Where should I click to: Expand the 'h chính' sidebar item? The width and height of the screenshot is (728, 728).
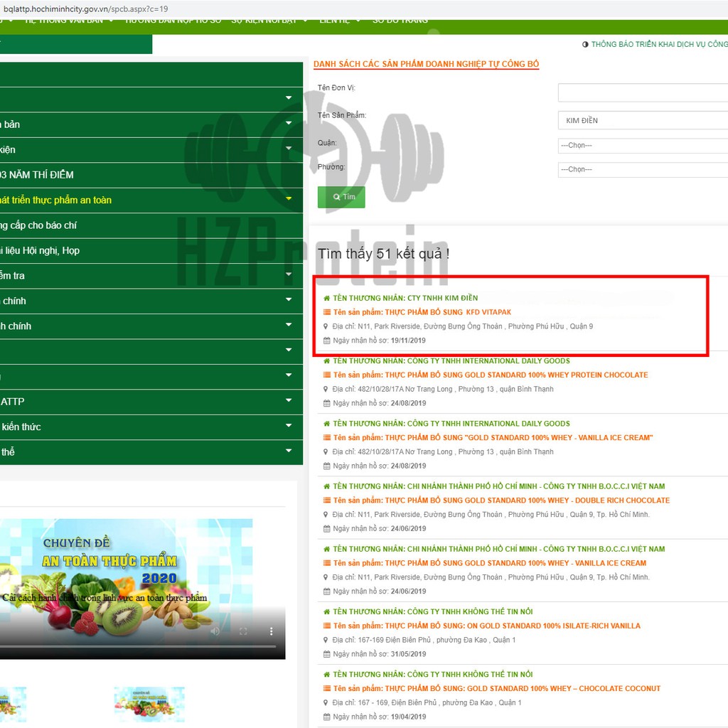click(x=289, y=324)
